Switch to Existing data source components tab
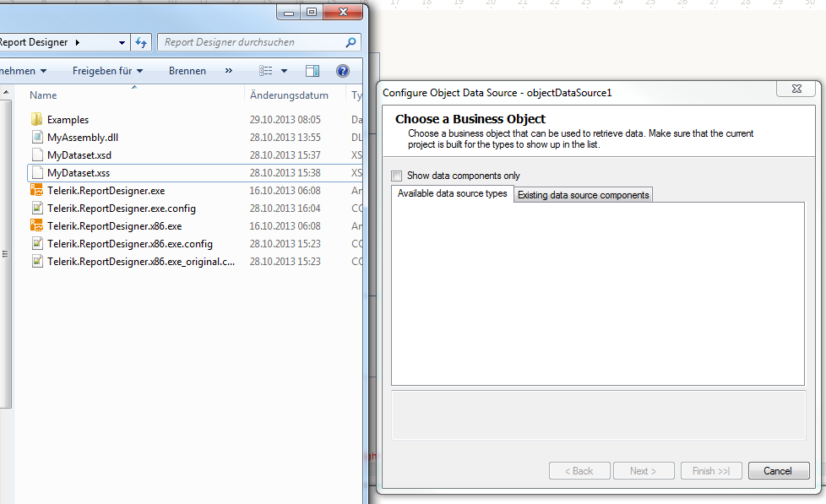Screen dimensions: 826x504 583,195
